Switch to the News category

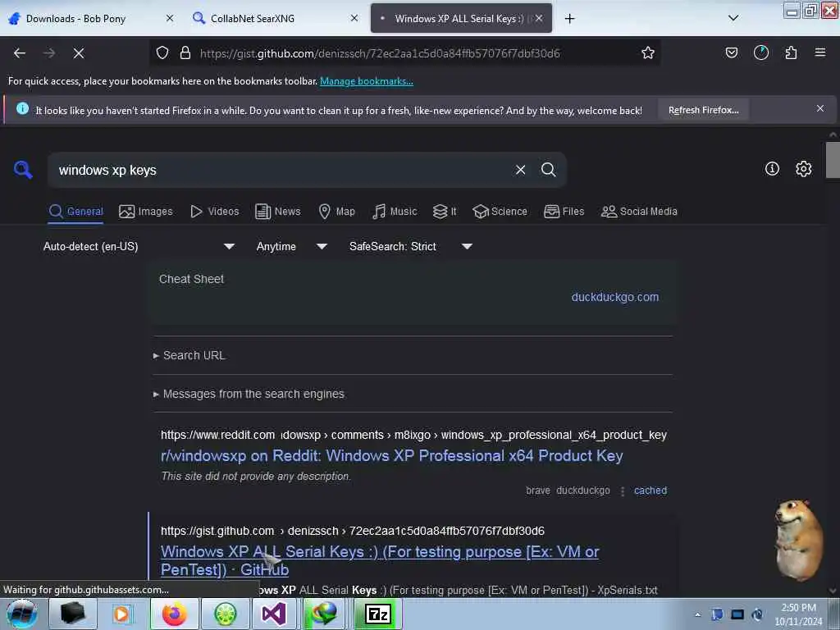pos(278,211)
